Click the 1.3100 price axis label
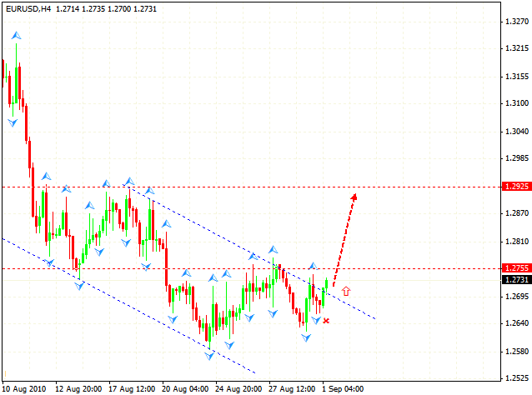The width and height of the screenshot is (532, 395). tap(517, 103)
